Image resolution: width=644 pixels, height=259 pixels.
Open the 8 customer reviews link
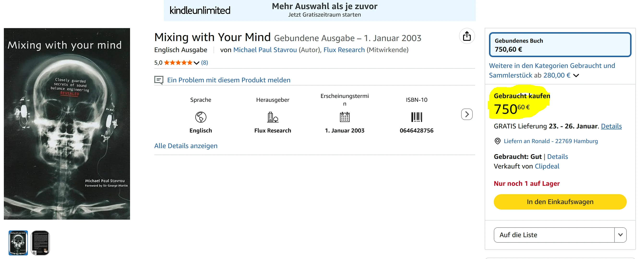(x=204, y=62)
